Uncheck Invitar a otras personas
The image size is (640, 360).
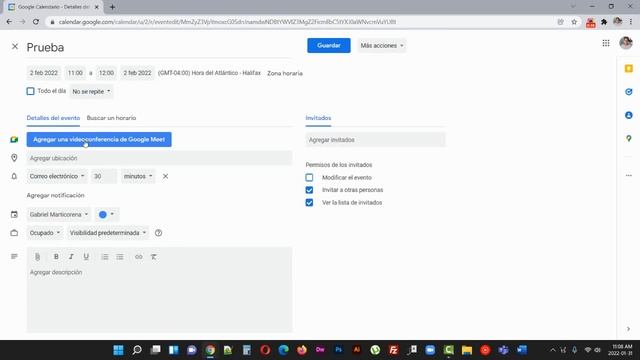coord(309,190)
